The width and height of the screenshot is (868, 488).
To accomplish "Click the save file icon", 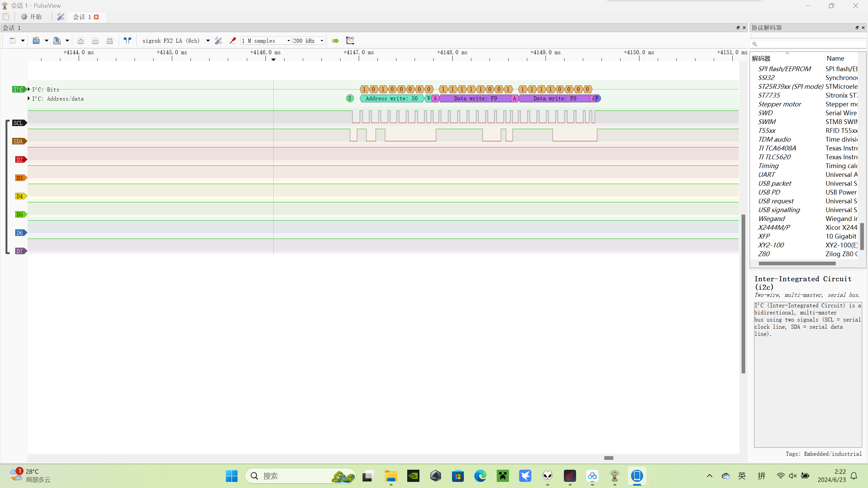I will click(x=57, y=41).
